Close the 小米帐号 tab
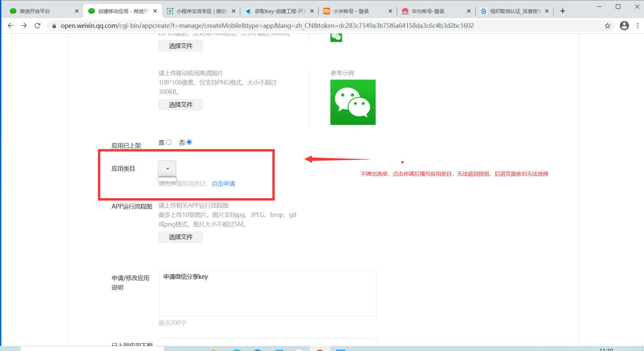This screenshot has height=351, width=644. tap(390, 11)
